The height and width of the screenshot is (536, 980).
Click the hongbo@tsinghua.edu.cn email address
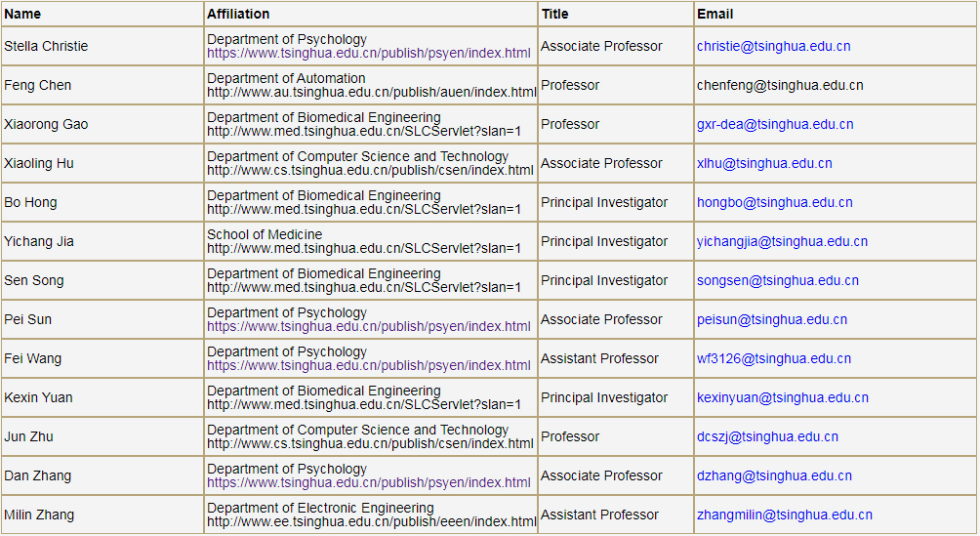coord(774,203)
